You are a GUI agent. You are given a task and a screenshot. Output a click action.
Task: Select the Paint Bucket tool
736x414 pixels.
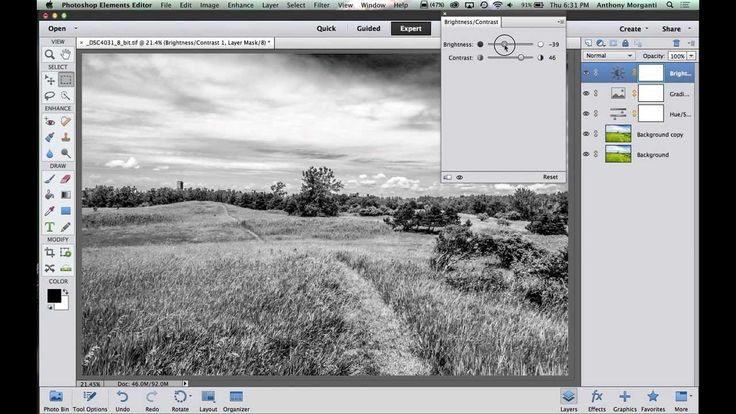click(x=49, y=195)
